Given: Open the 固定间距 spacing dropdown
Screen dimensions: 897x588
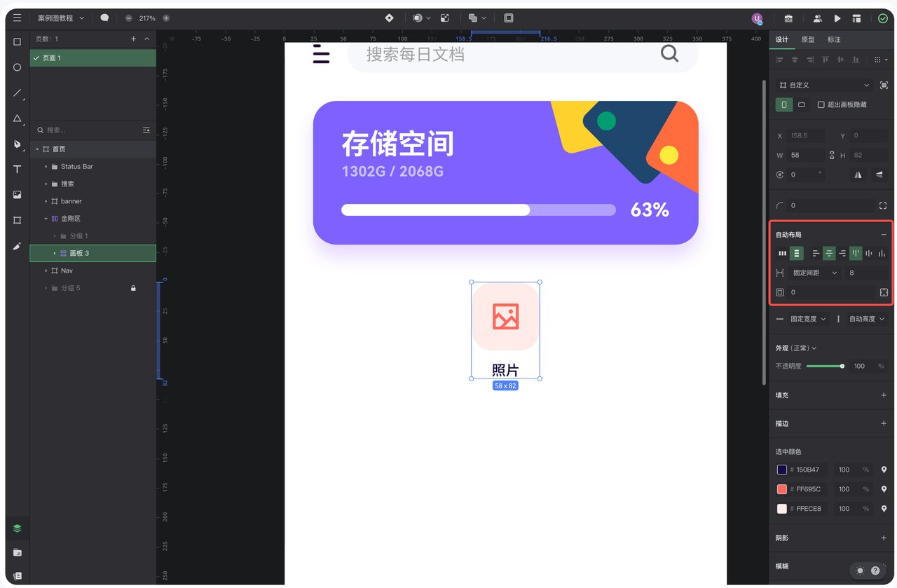Looking at the screenshot, I should pos(814,273).
